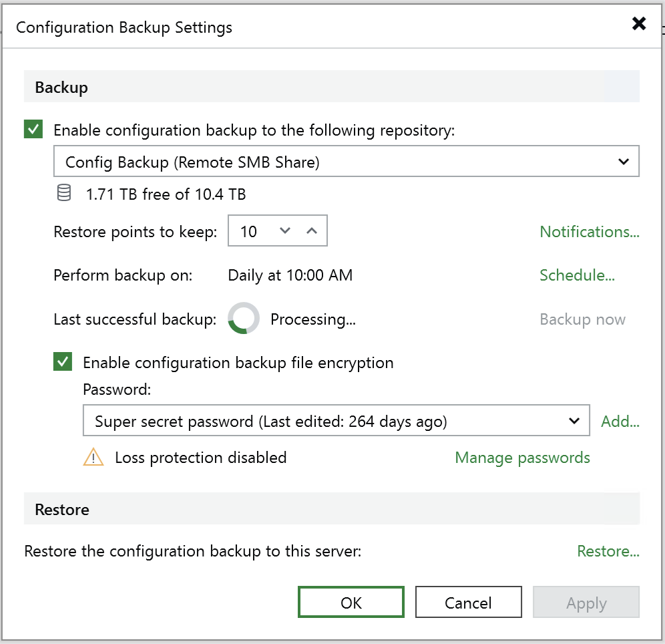Click Add link next to password
Image resolution: width=665 pixels, height=644 pixels.
point(620,422)
